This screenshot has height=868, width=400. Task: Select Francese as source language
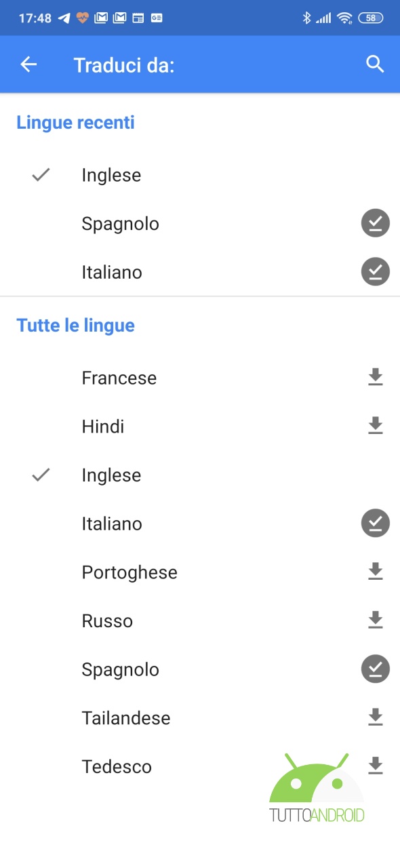tap(200, 378)
